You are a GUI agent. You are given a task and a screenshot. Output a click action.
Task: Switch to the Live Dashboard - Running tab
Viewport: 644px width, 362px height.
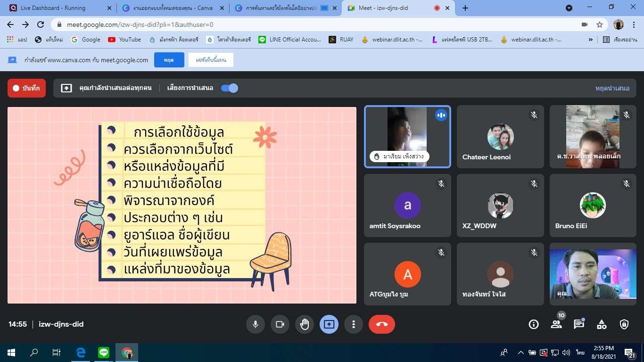pos(61,8)
